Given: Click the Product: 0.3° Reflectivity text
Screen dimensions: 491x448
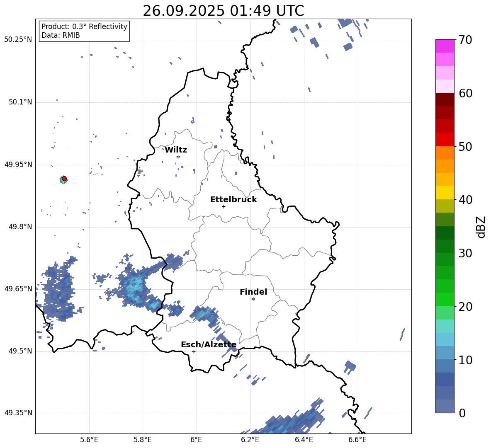Looking at the screenshot, I should [x=84, y=27].
